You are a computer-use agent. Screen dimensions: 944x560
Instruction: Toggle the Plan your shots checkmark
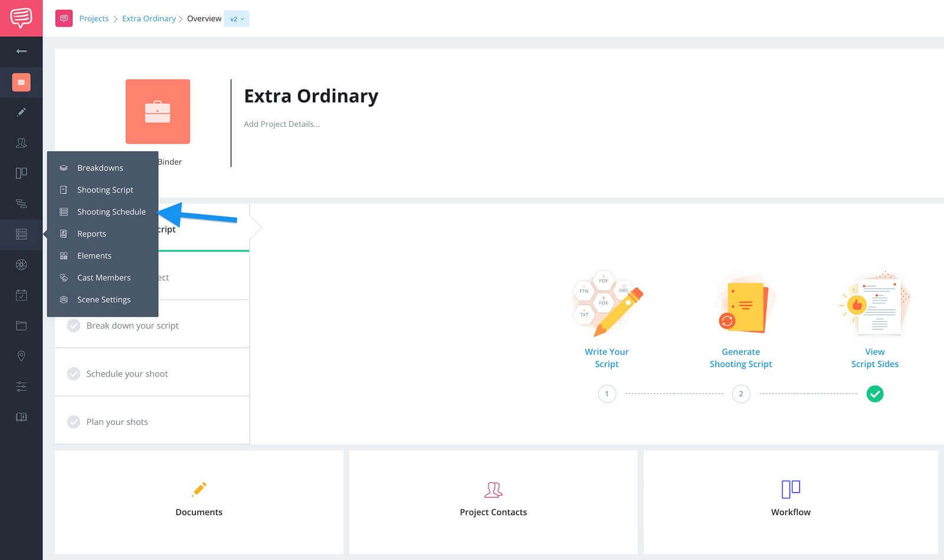(74, 422)
